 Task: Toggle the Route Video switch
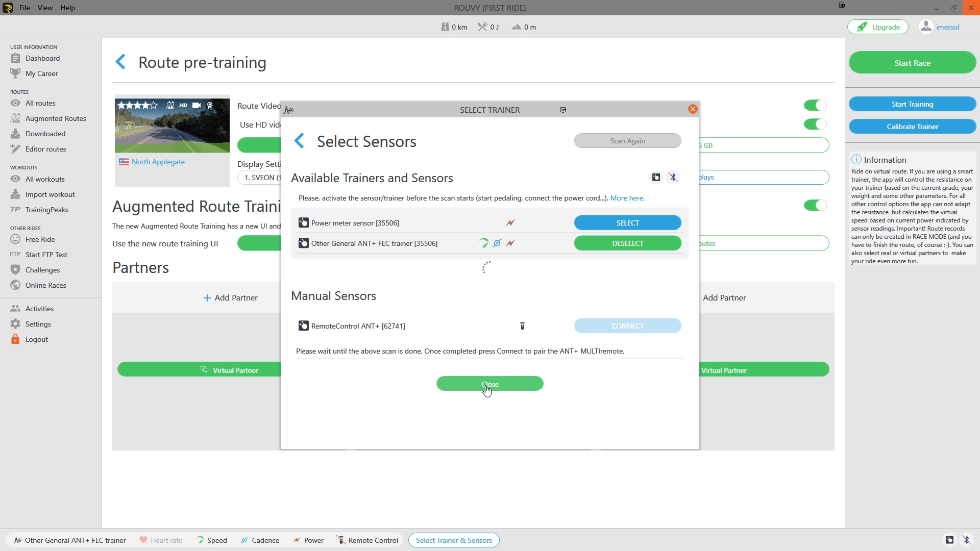point(815,105)
